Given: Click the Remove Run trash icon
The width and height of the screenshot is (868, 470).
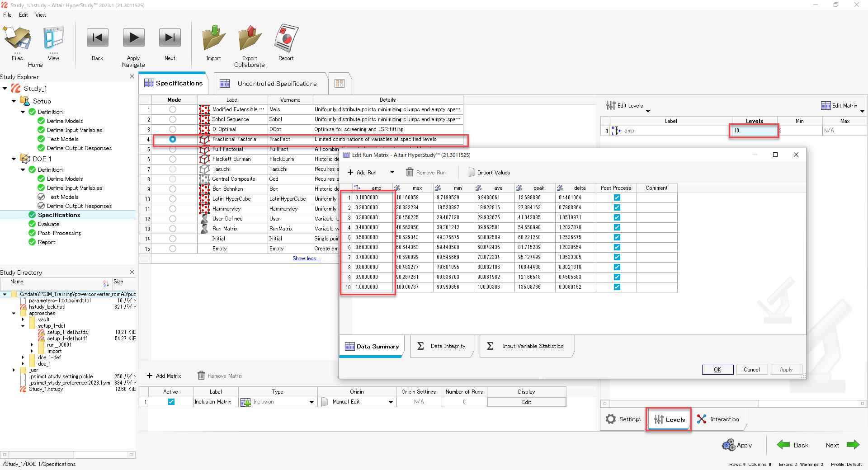Looking at the screenshot, I should (x=410, y=172).
